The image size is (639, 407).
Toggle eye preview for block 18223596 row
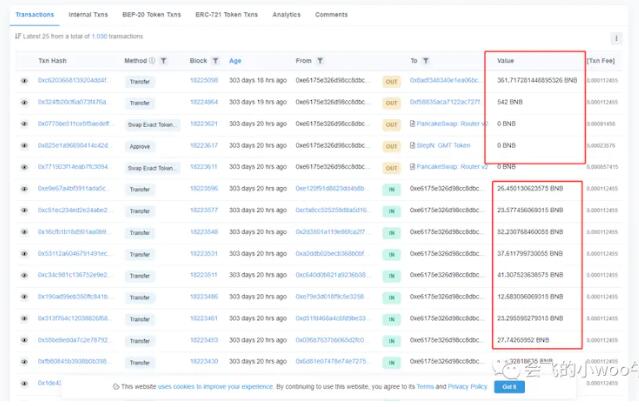coord(25,188)
